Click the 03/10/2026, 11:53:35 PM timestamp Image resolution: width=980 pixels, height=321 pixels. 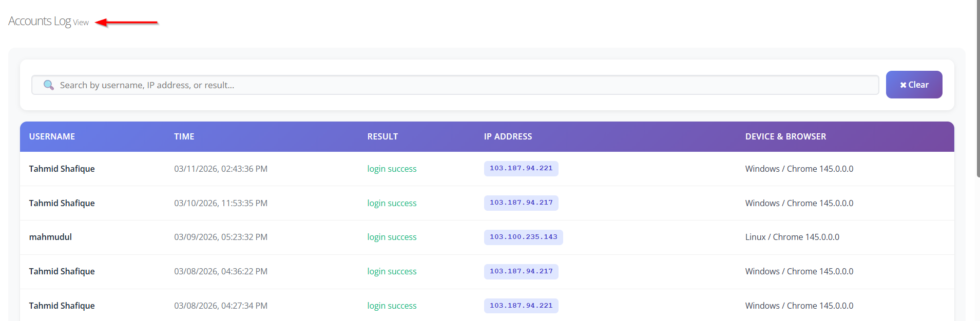click(x=221, y=203)
